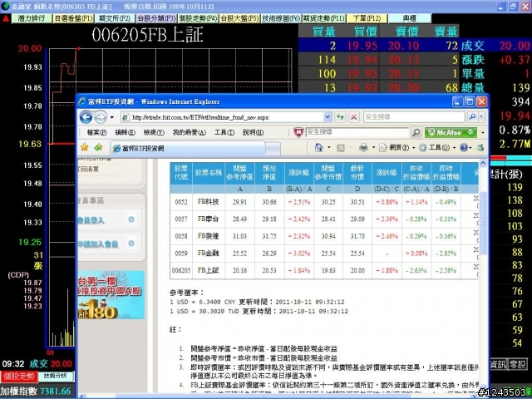532x399 pixels.
Task: Select the red 個股走勢 bottom tab
Action: point(19,376)
